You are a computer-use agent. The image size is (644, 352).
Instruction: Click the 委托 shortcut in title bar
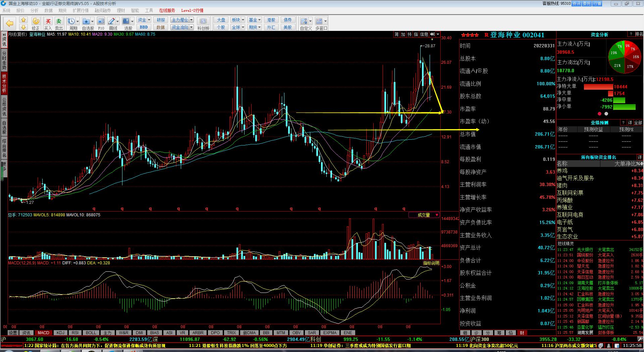coord(587,3)
